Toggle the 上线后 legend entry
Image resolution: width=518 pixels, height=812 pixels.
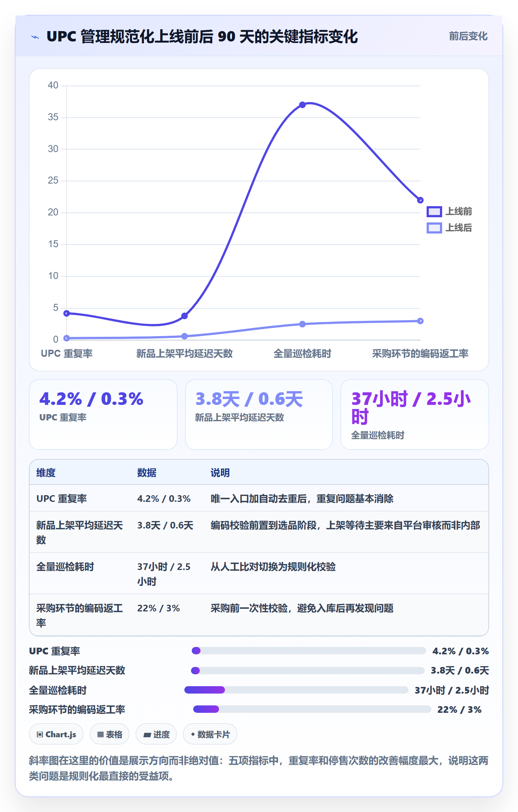(449, 228)
